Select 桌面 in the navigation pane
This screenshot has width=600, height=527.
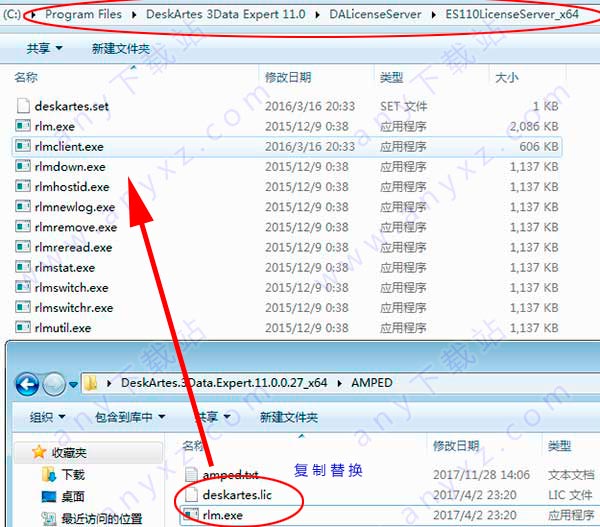pos(73,496)
